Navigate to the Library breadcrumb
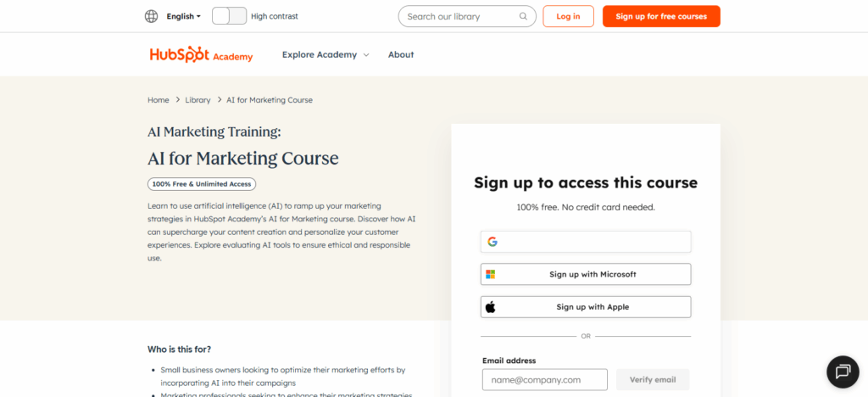 click(x=198, y=100)
